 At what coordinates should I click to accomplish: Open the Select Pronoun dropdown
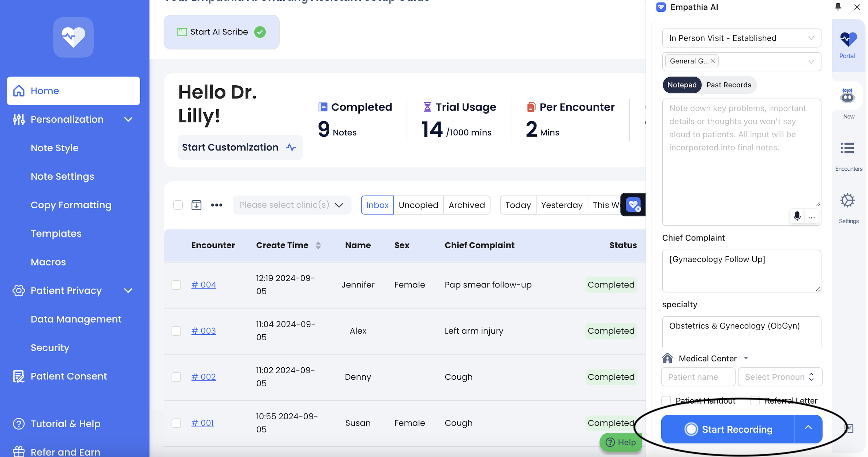779,377
